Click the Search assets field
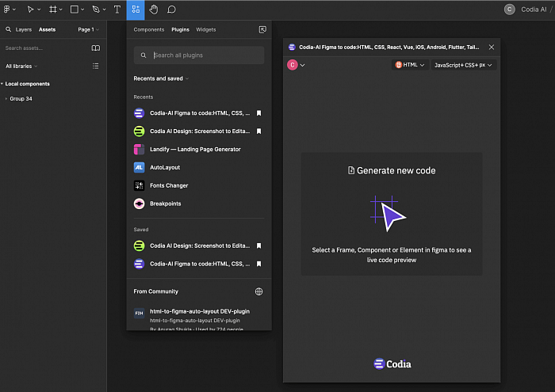 tap(44, 48)
